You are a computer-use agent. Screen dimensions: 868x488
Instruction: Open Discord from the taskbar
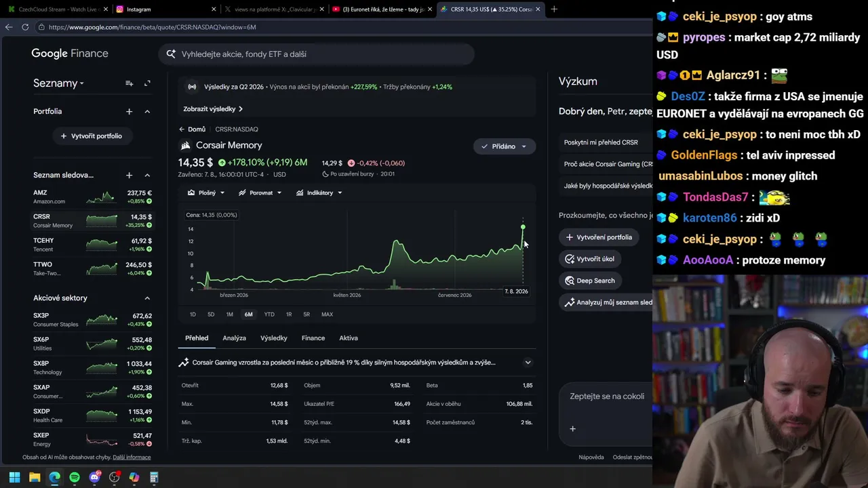(x=94, y=477)
